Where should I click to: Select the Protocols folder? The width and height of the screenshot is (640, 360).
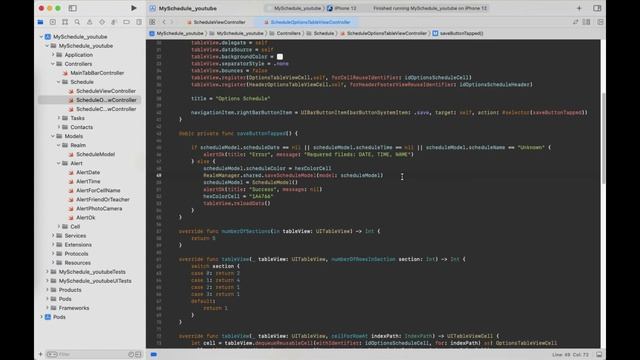click(72, 254)
